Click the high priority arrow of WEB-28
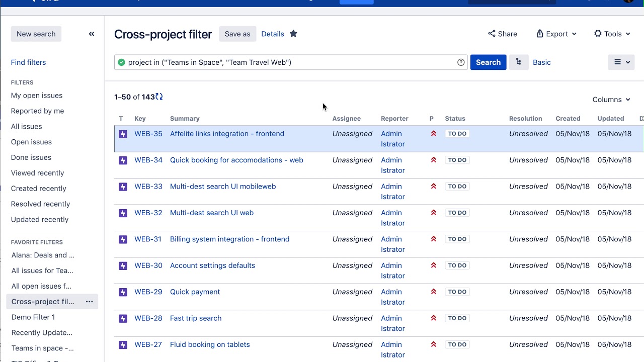The height and width of the screenshot is (362, 644). click(x=433, y=318)
